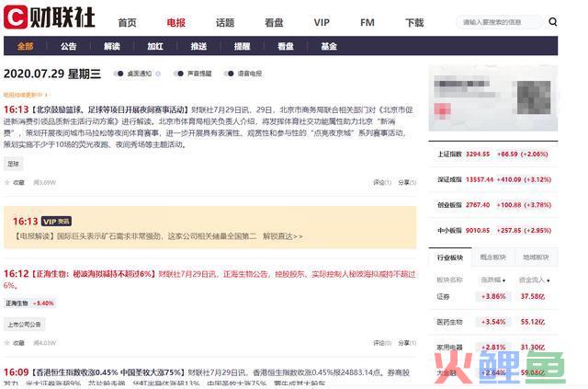Viewport: 588px width, 389px height.
Task: Select 加红 filter tab
Action: click(155, 46)
